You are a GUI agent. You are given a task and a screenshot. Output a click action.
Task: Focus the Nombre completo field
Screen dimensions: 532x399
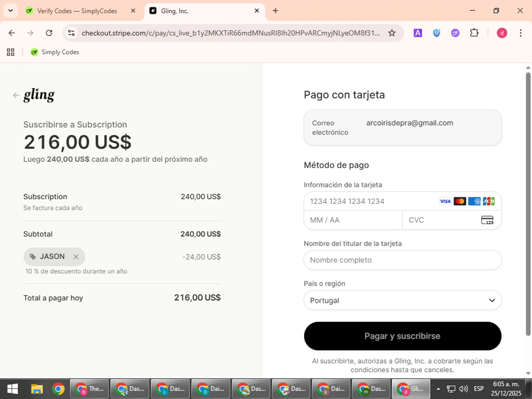pyautogui.click(x=403, y=260)
